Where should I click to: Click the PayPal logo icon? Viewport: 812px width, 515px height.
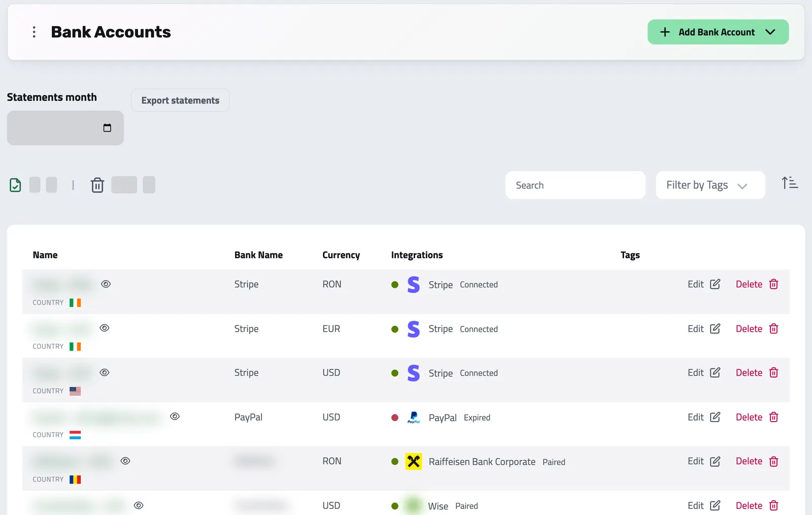tap(414, 418)
